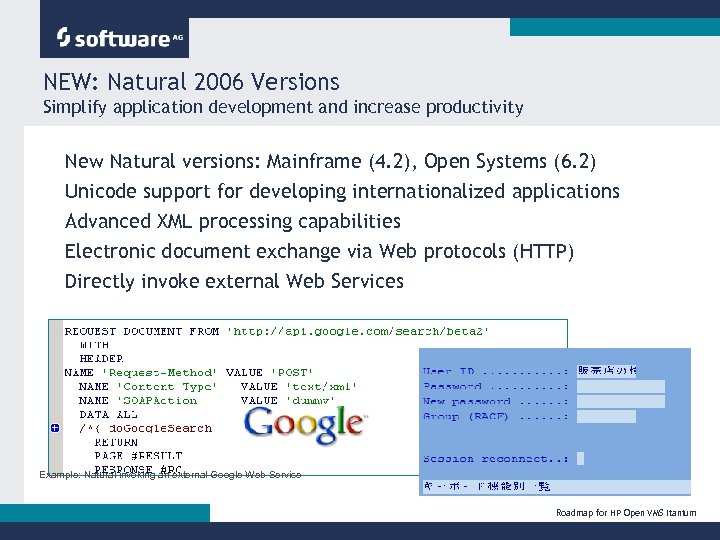The width and height of the screenshot is (720, 540).
Task: Click the 'POST' value in code
Action: tap(292, 372)
